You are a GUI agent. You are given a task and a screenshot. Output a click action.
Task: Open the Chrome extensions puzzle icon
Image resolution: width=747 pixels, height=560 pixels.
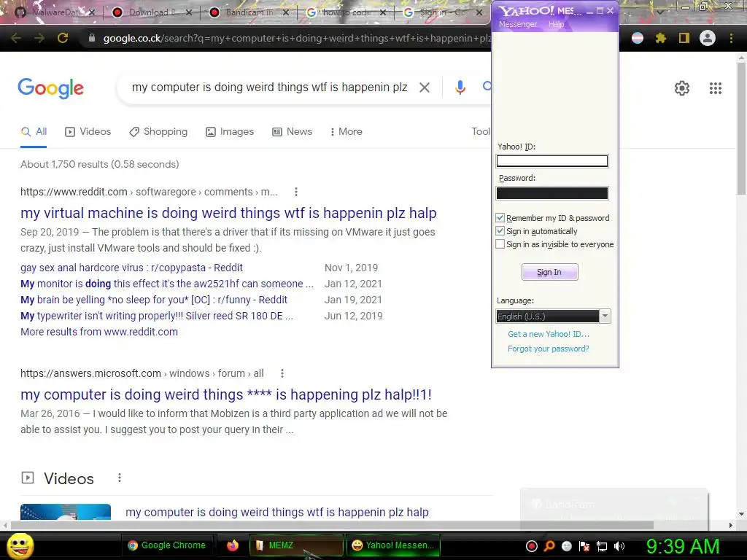pos(661,38)
